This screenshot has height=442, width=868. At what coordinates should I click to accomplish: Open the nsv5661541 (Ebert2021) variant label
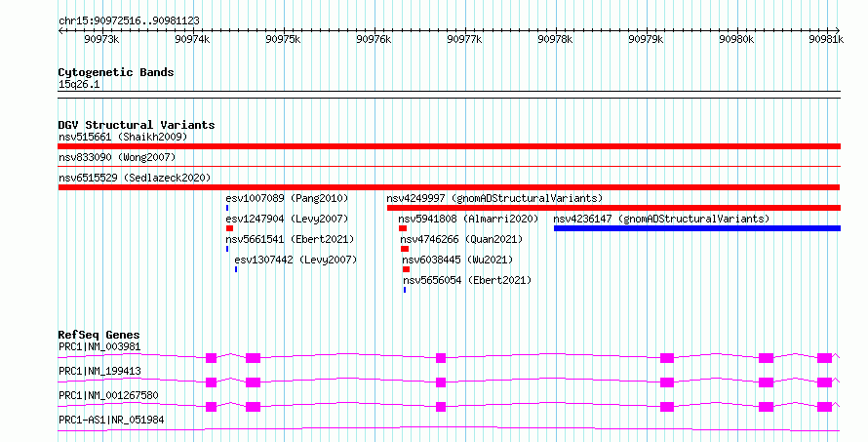pos(290,239)
